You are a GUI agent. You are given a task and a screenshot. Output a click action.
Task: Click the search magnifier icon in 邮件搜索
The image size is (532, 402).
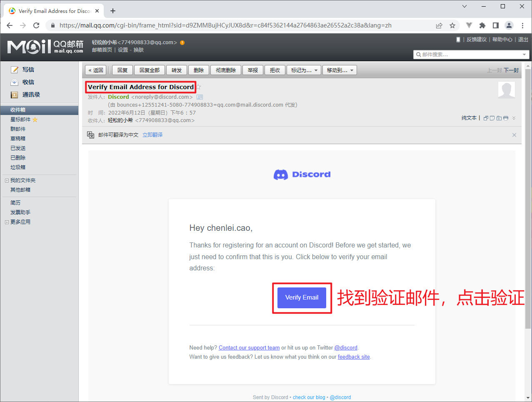[x=418, y=55]
